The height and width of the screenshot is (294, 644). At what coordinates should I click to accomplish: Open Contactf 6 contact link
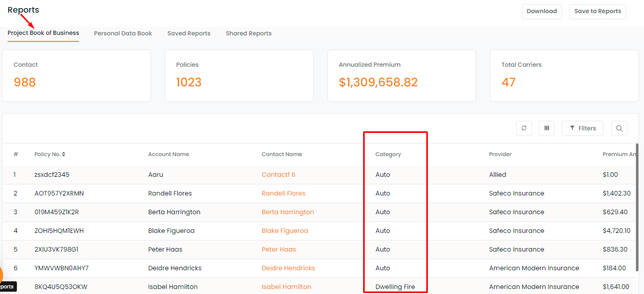[x=278, y=175]
